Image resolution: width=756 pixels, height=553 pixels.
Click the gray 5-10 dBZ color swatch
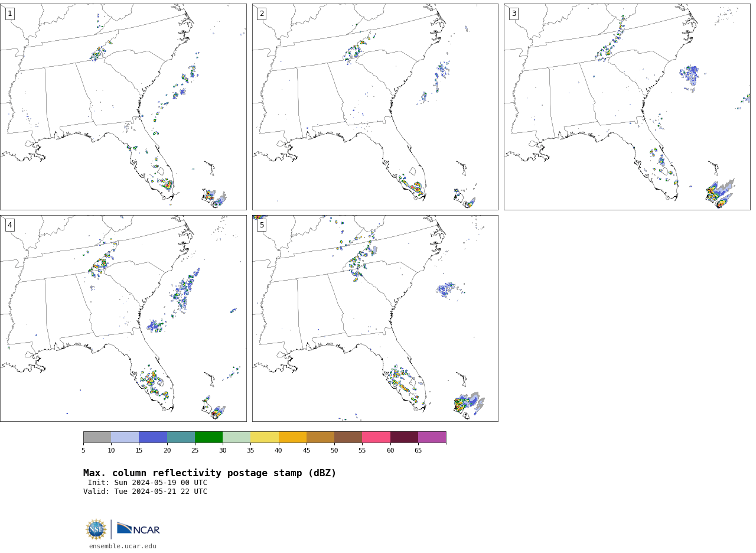pyautogui.click(x=97, y=437)
